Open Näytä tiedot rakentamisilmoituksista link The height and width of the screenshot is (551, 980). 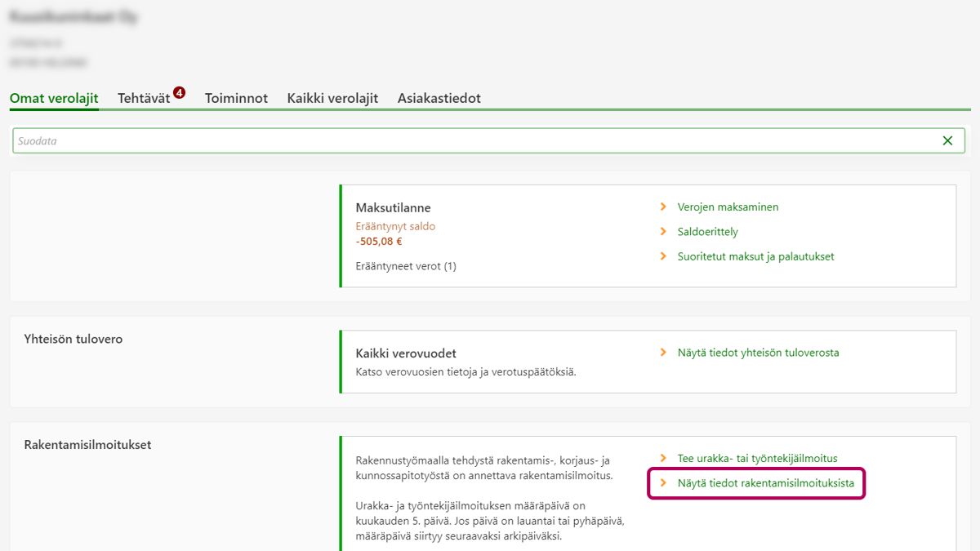(765, 483)
